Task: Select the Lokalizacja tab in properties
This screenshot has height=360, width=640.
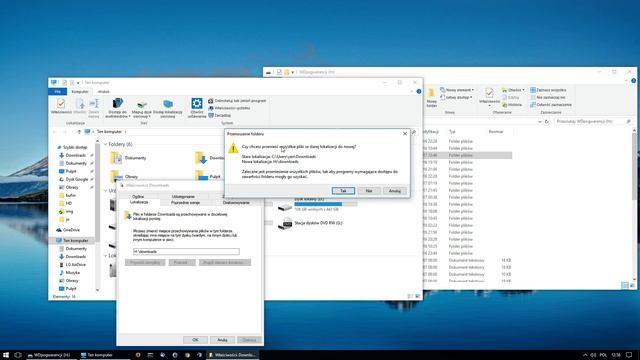Action: (139, 202)
